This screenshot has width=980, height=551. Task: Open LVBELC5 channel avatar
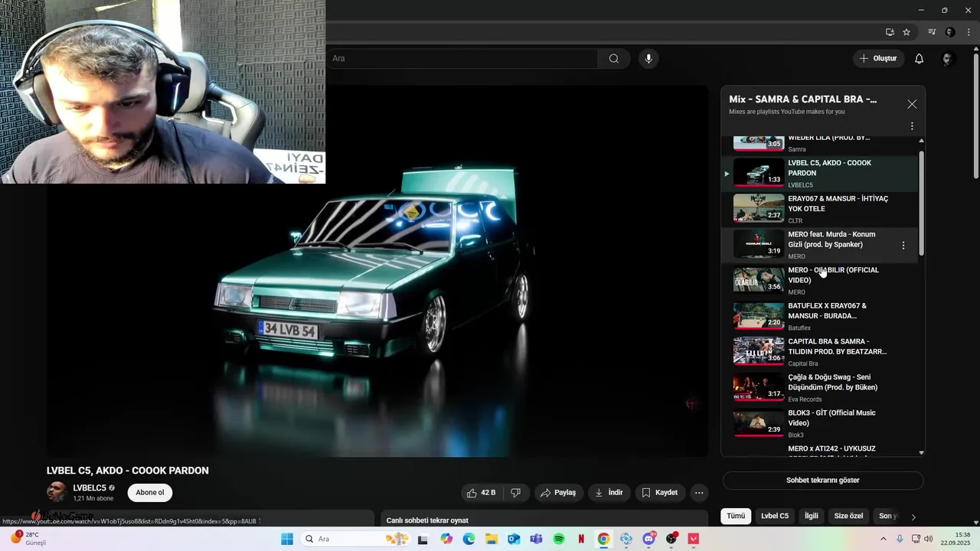click(x=57, y=492)
